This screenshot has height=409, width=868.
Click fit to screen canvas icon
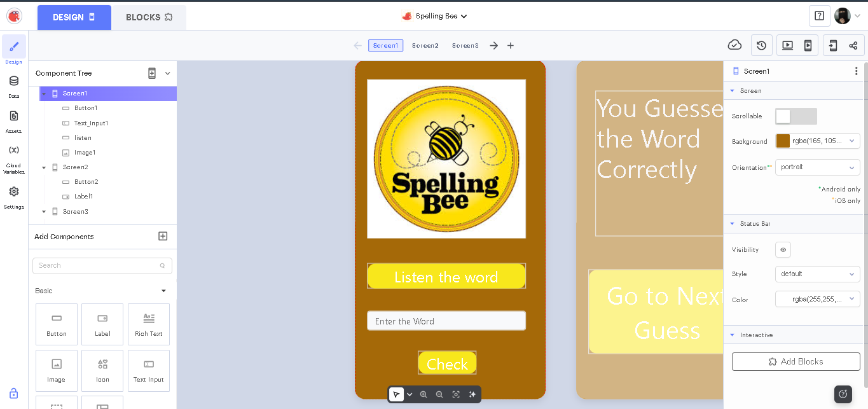[x=456, y=394]
